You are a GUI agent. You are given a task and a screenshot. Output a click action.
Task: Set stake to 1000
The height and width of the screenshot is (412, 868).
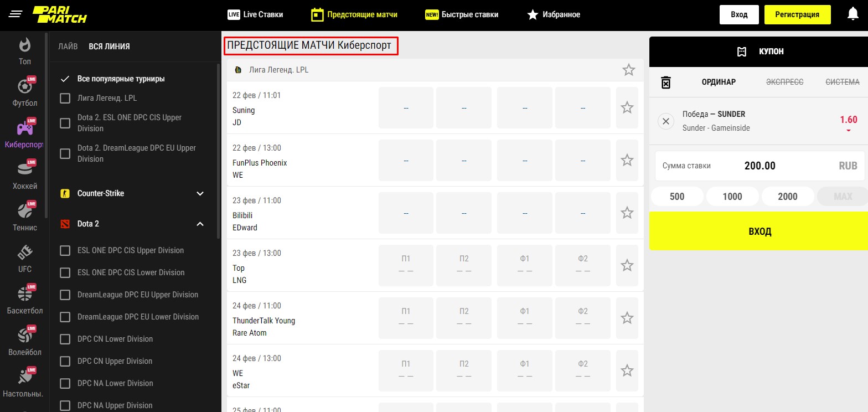coord(732,197)
